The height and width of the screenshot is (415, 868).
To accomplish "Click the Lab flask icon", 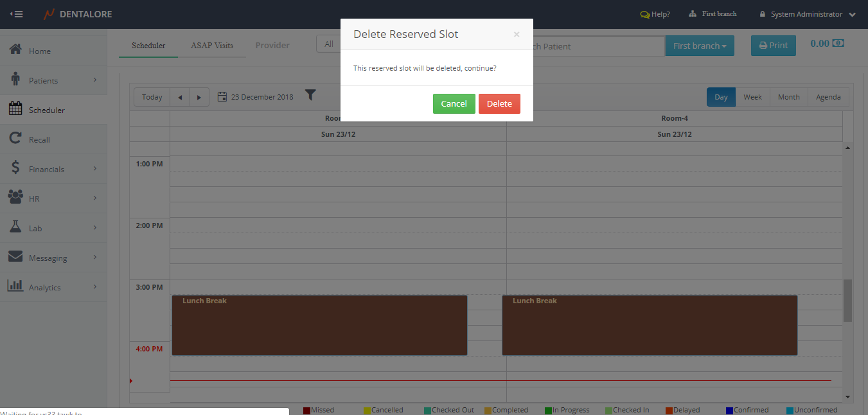I will (x=16, y=227).
